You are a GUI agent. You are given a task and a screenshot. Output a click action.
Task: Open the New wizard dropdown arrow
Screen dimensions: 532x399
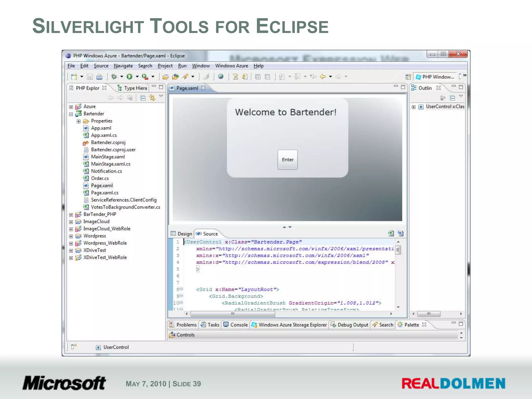tap(82, 77)
